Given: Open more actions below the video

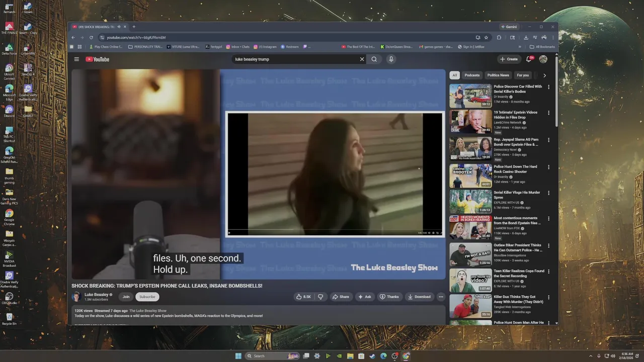Looking at the screenshot, I should pos(441,297).
